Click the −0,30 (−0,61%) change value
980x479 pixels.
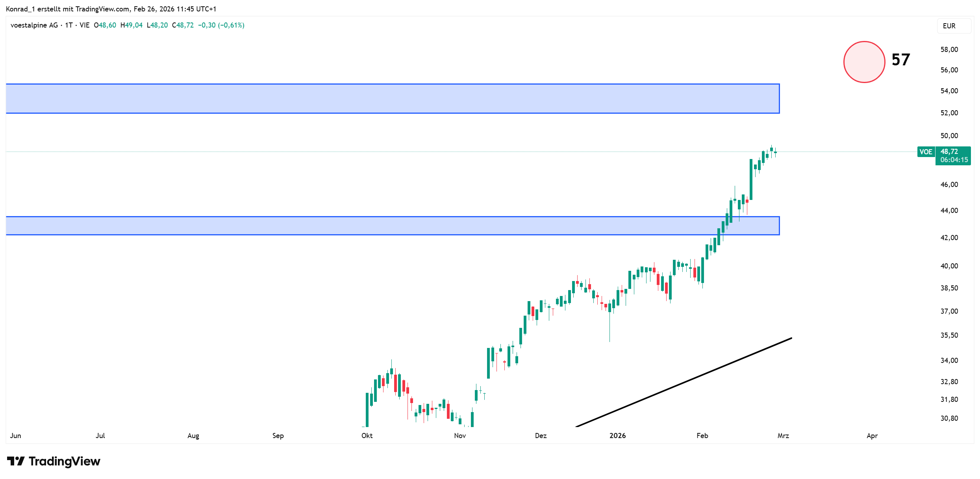coord(221,25)
